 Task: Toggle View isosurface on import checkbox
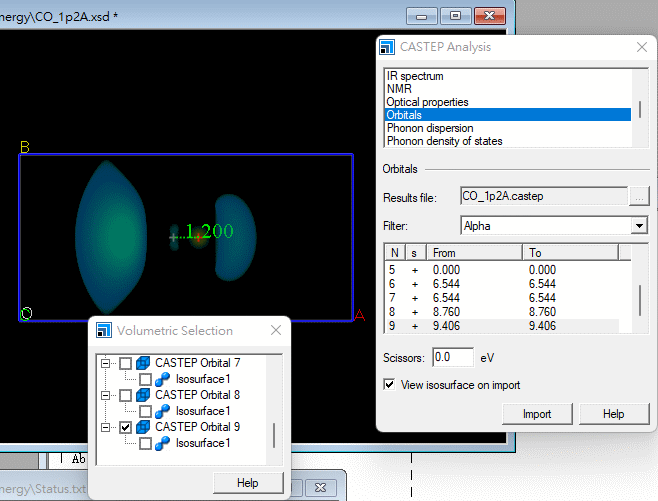tap(391, 385)
